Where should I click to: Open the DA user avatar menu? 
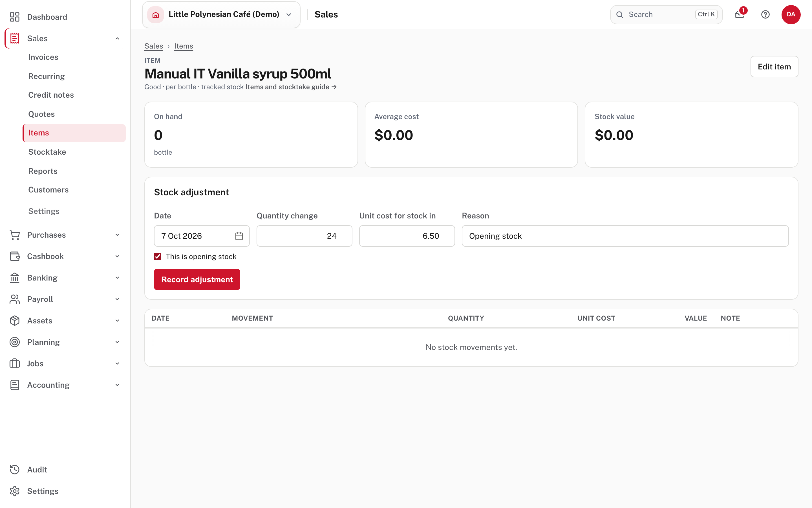[x=791, y=14]
